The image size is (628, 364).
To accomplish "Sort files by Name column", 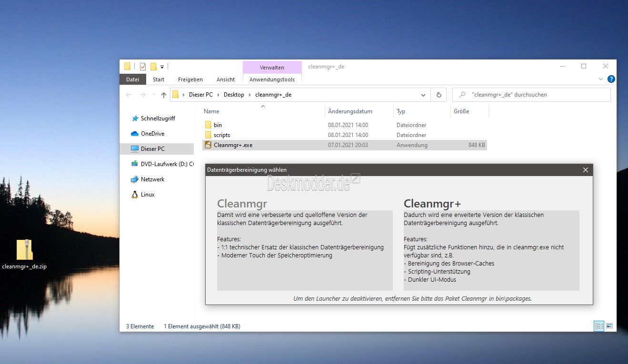I will click(x=211, y=111).
